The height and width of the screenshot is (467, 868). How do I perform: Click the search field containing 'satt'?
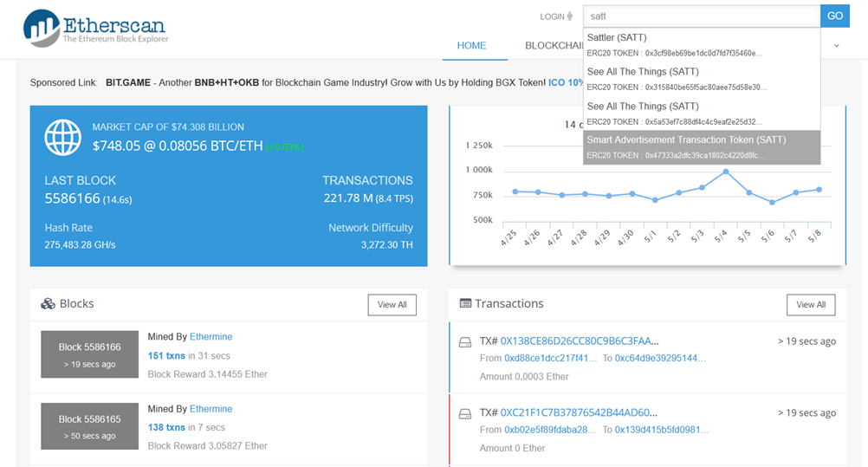[701, 16]
